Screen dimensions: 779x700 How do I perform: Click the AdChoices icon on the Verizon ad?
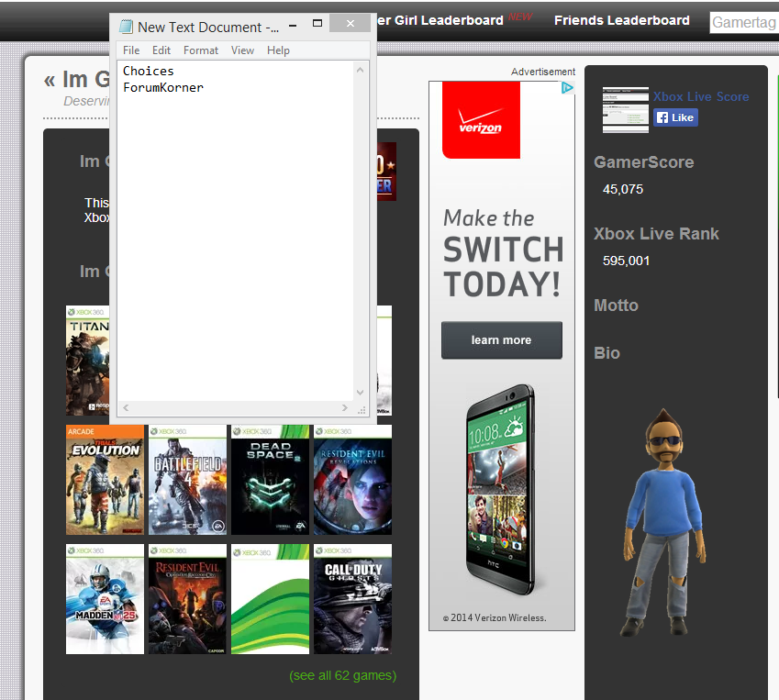567,88
